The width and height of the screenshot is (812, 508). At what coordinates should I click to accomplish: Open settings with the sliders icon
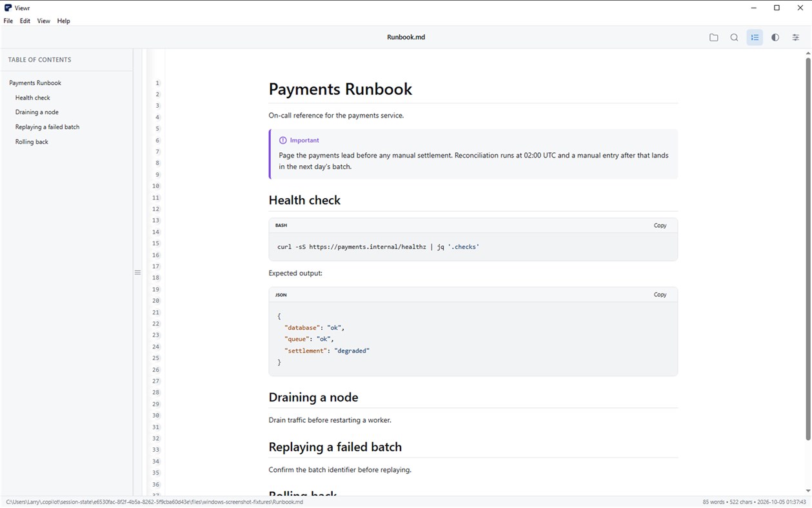796,37
